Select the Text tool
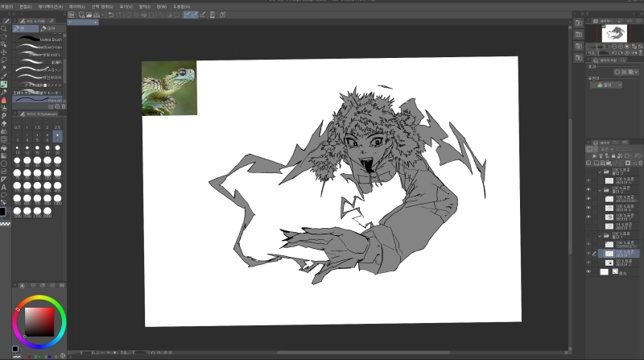 (4, 186)
